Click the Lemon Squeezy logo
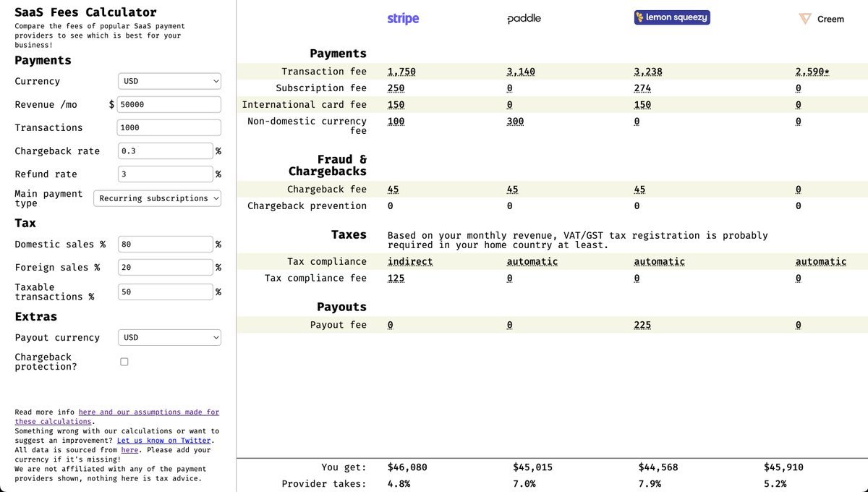Image resolution: width=868 pixels, height=492 pixels. click(672, 17)
